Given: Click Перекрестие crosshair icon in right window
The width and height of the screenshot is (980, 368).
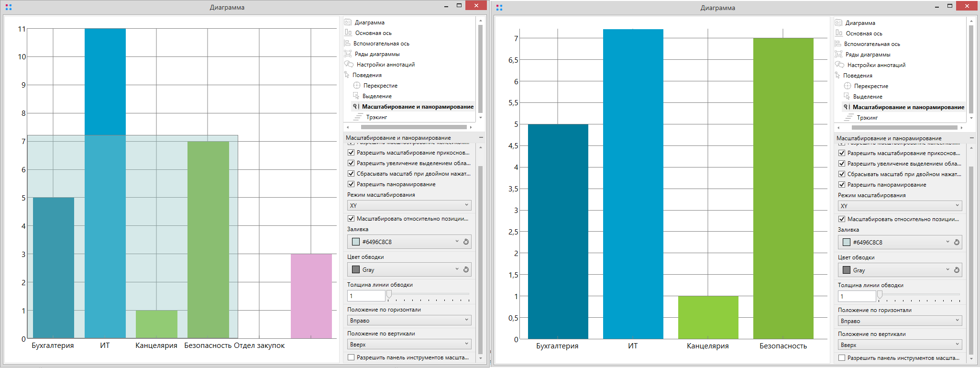Looking at the screenshot, I should pyautogui.click(x=848, y=86).
